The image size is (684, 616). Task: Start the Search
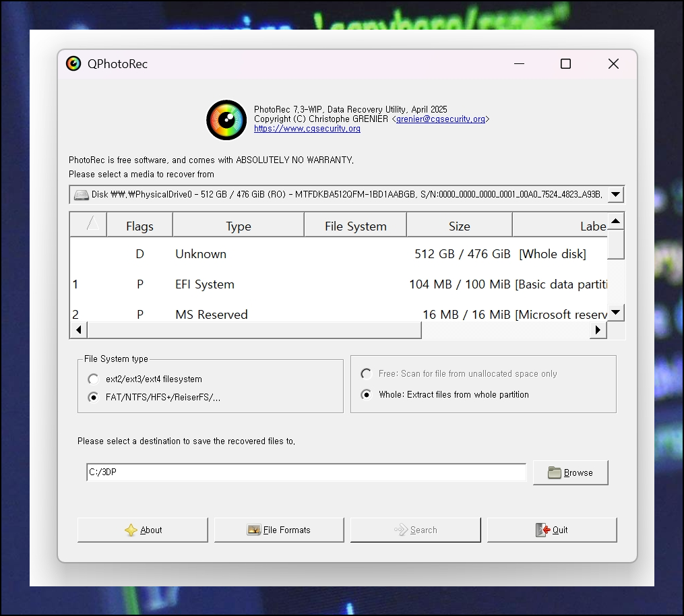416,530
